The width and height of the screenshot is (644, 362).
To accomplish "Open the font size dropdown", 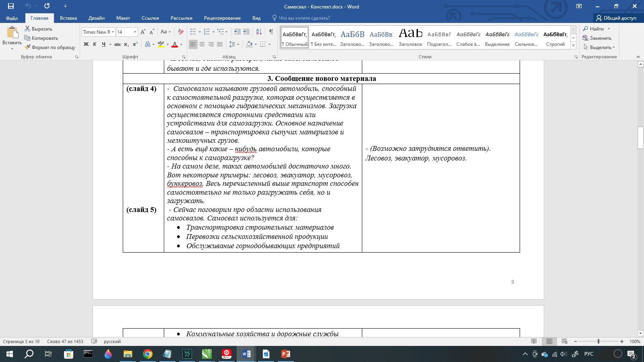I will tap(135, 32).
